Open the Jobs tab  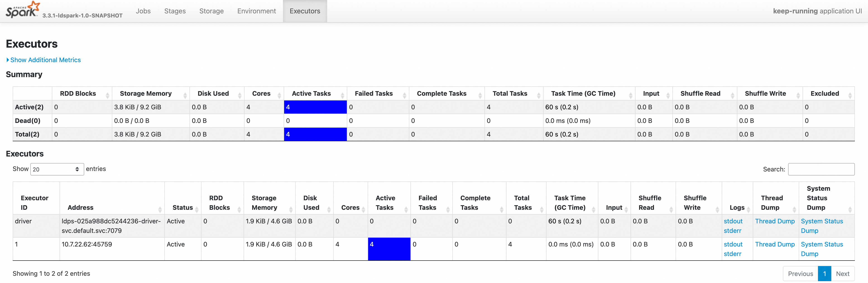[x=143, y=11]
